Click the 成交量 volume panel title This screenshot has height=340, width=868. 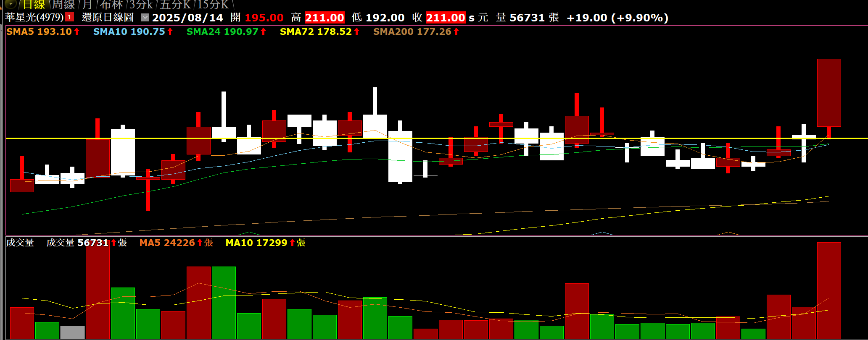(x=20, y=243)
